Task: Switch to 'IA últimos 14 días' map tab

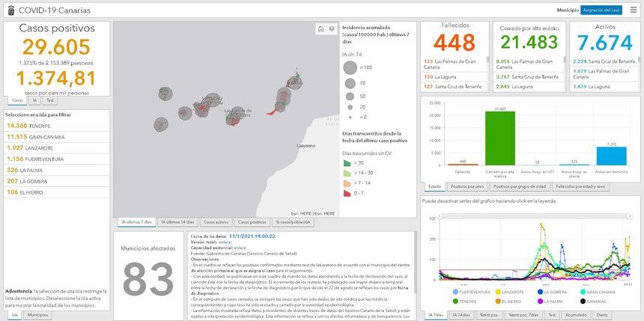Action: pyautogui.click(x=177, y=222)
